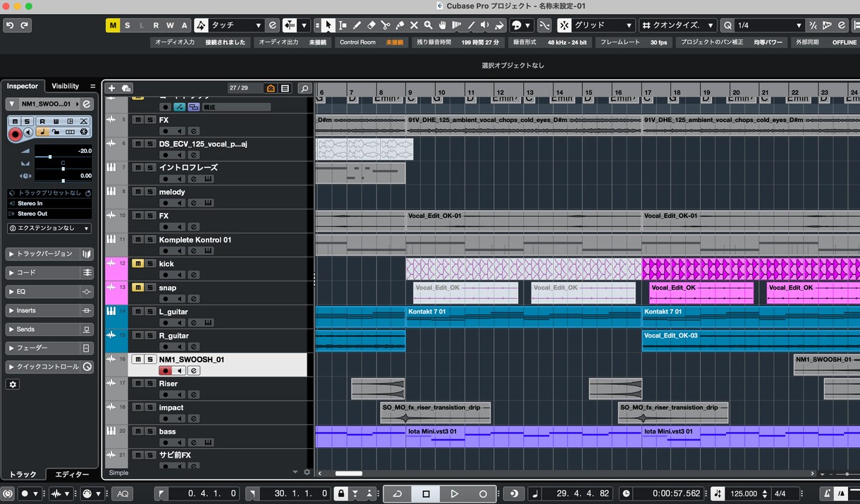Select the Eraser tool

(371, 25)
